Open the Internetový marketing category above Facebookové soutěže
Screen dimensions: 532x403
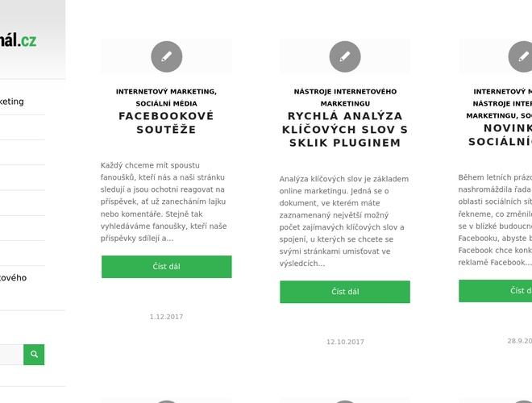(165, 92)
